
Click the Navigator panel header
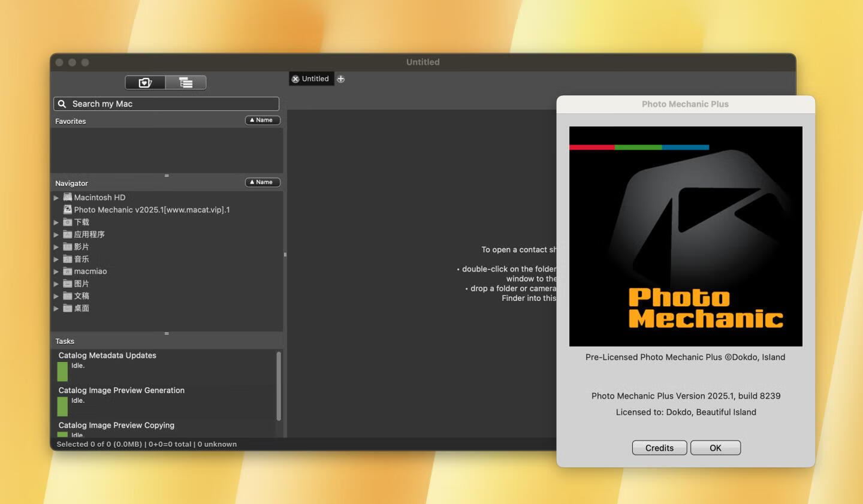pyautogui.click(x=71, y=183)
